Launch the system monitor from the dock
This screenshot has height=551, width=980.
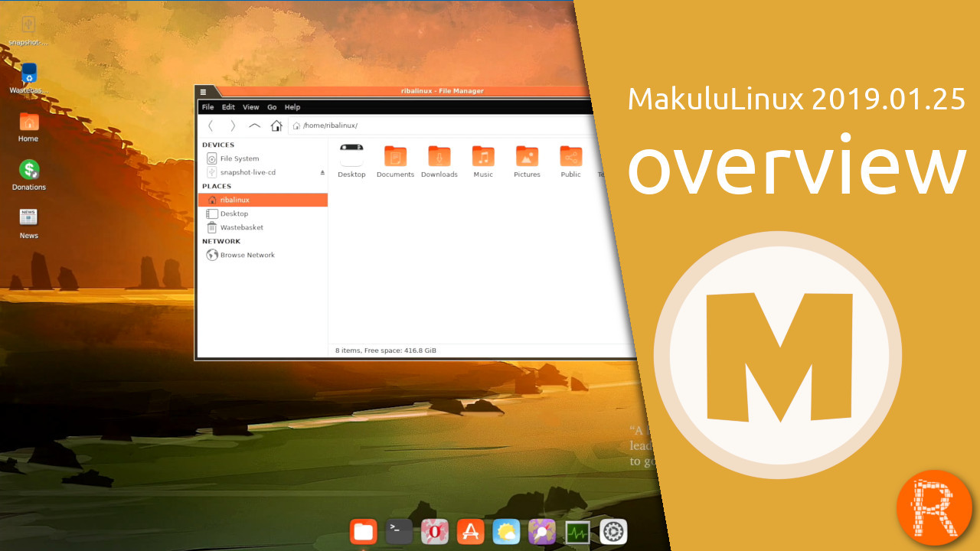(577, 531)
